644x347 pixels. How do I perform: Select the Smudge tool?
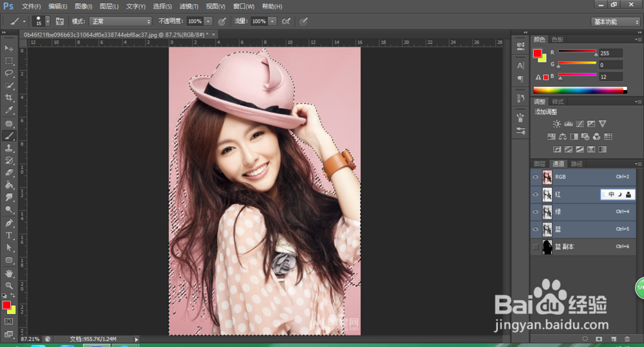click(x=8, y=197)
